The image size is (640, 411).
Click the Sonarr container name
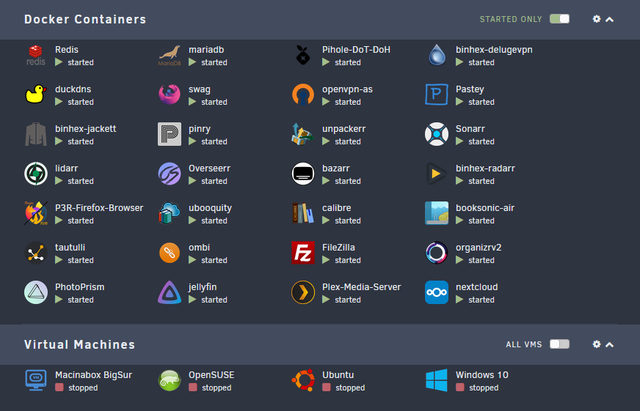click(470, 129)
